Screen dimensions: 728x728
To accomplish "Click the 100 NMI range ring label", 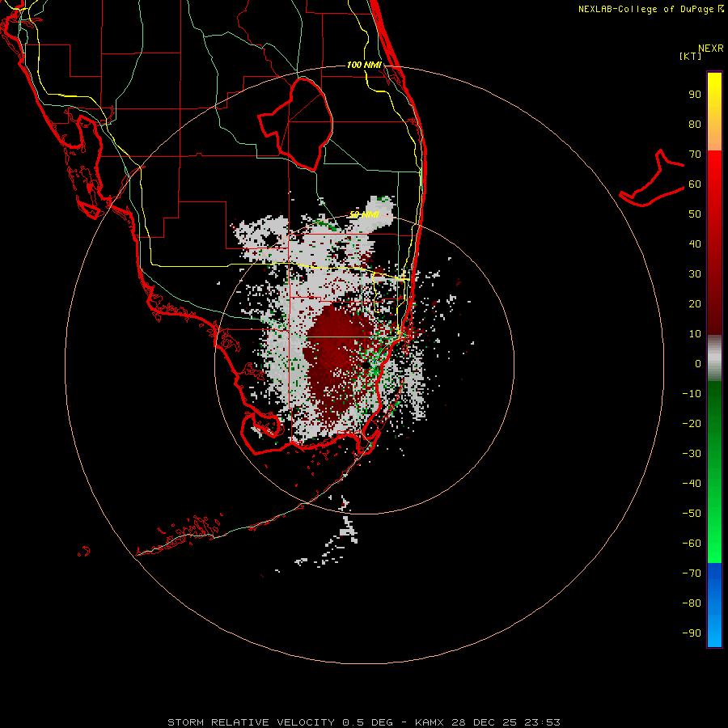I will 364,65.
